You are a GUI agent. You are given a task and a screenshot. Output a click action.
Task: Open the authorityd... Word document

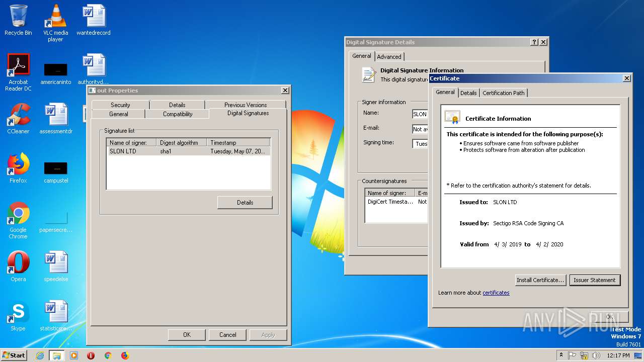coord(94,69)
